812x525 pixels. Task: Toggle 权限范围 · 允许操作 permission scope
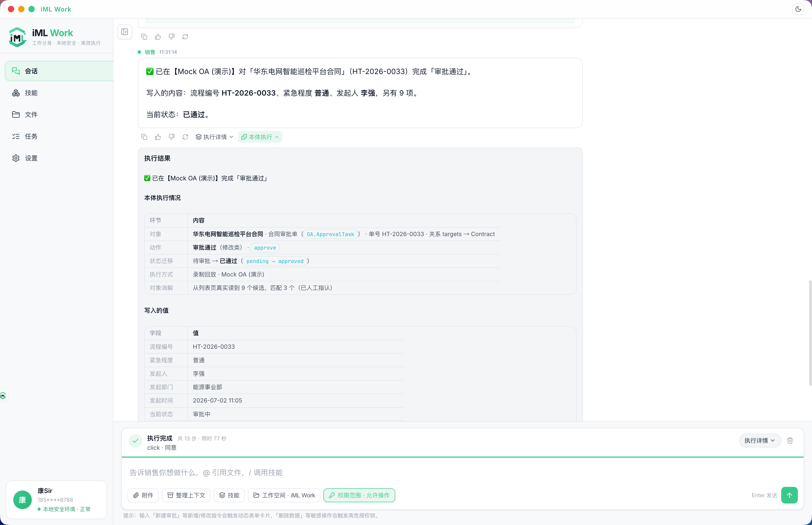point(359,495)
